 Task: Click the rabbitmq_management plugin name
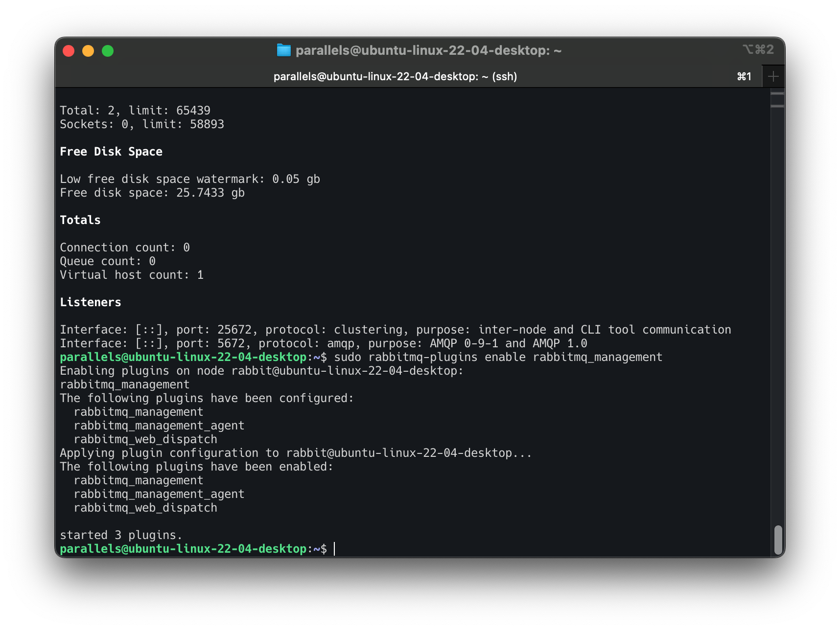pyautogui.click(x=138, y=411)
